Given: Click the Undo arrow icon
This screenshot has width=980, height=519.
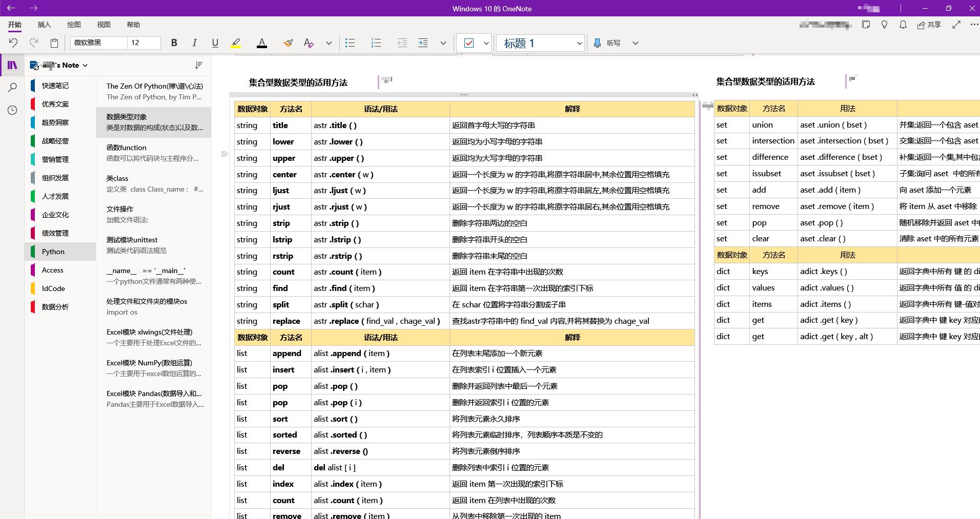Looking at the screenshot, I should (13, 43).
